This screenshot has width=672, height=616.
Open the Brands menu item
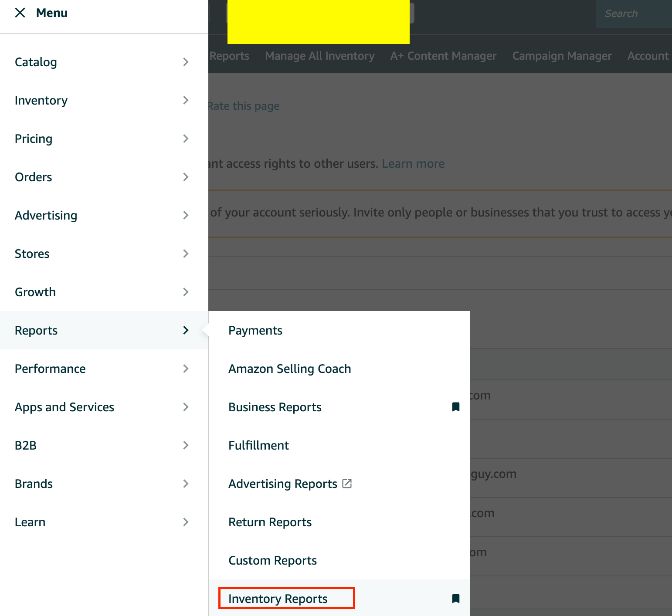coord(104,484)
